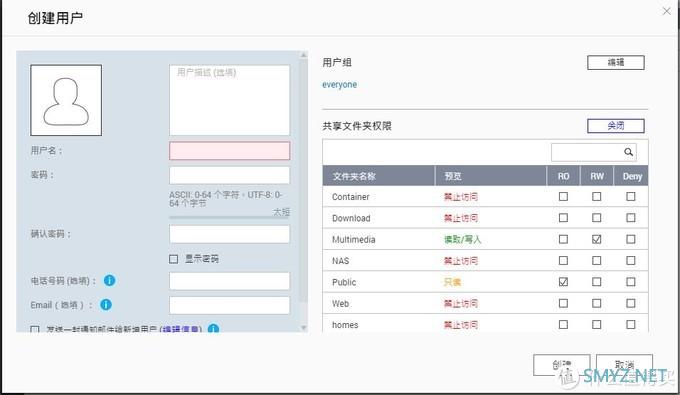Viewport: 680px width, 395px height.
Task: Click the preview column header
Action: click(x=491, y=176)
